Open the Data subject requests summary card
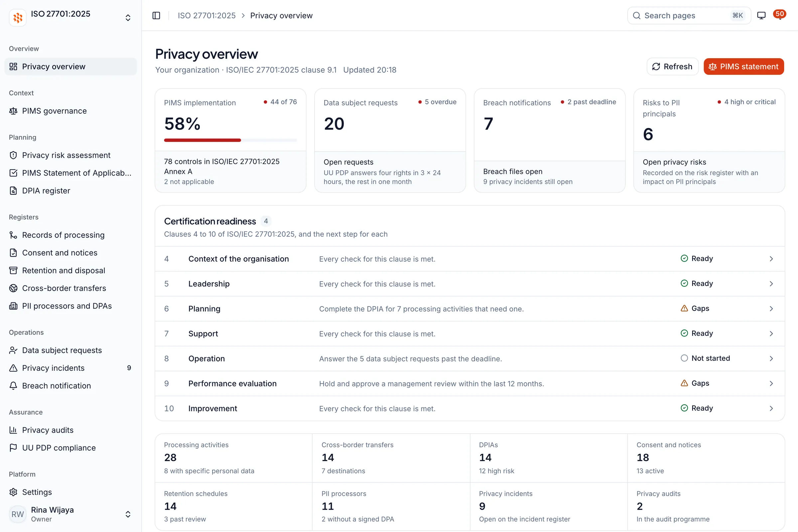Screen dimensions: 798x532 (390, 140)
